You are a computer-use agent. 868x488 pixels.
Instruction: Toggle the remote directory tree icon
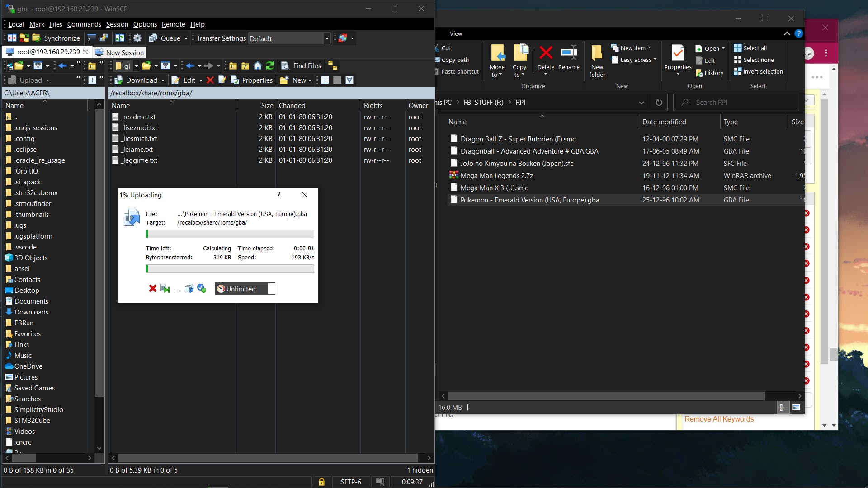(332, 66)
